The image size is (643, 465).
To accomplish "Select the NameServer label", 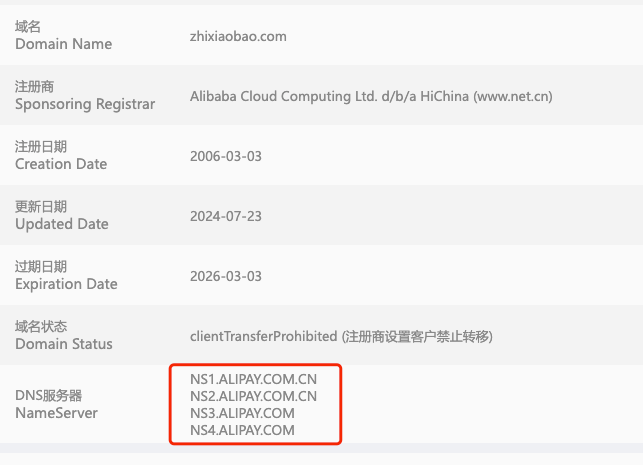I will point(57,413).
